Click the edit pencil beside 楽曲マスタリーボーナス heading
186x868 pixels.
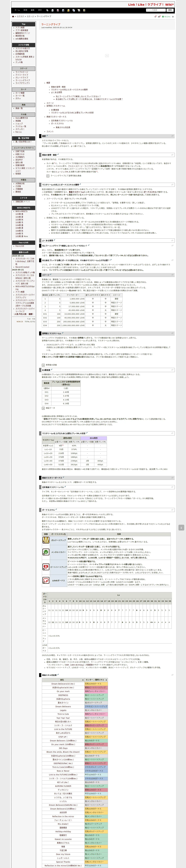coord(63,477)
